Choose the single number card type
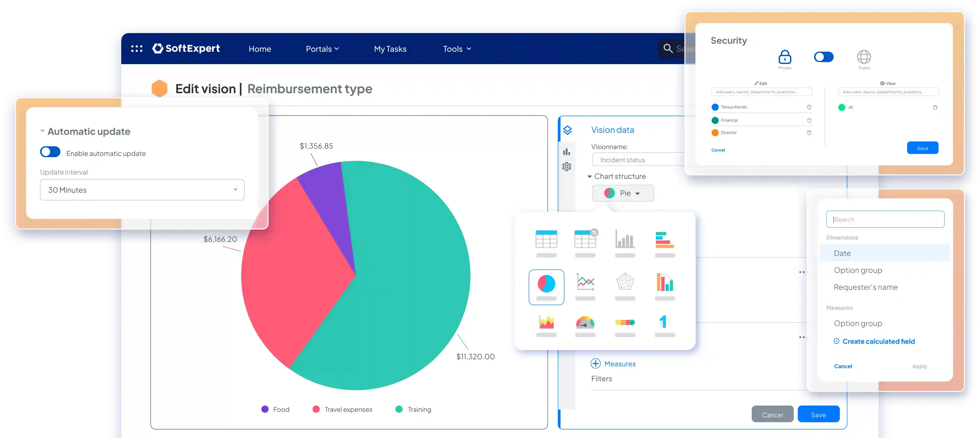 click(663, 322)
